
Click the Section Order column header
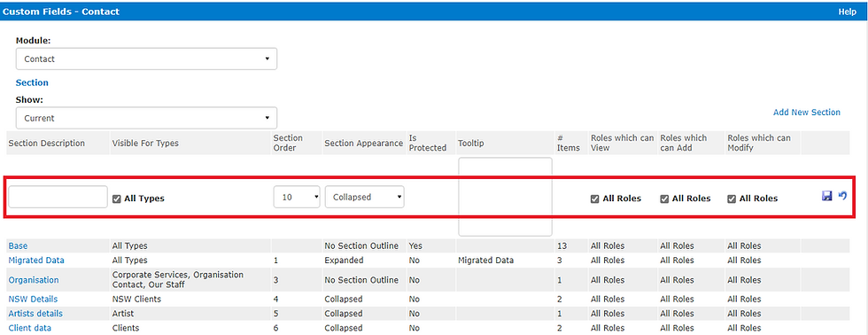coord(288,143)
